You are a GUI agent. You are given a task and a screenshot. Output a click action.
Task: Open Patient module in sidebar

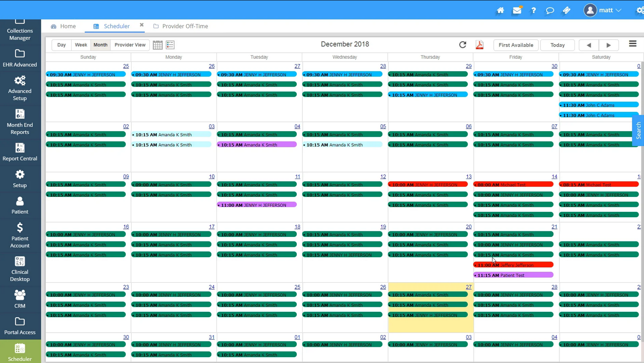point(20,205)
